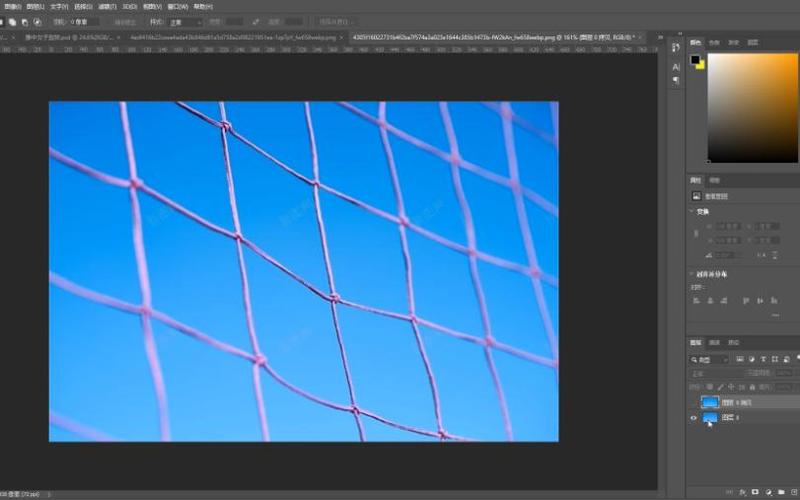Open the Style dropdown in options bar

pos(186,22)
